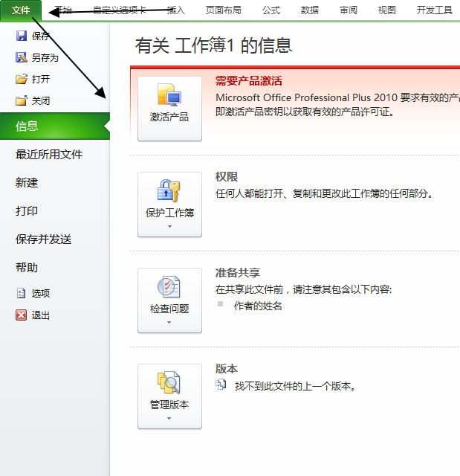Viewport: 460px width, 476px height.
Task: Open the File (文件) tab
Action: click(21, 10)
